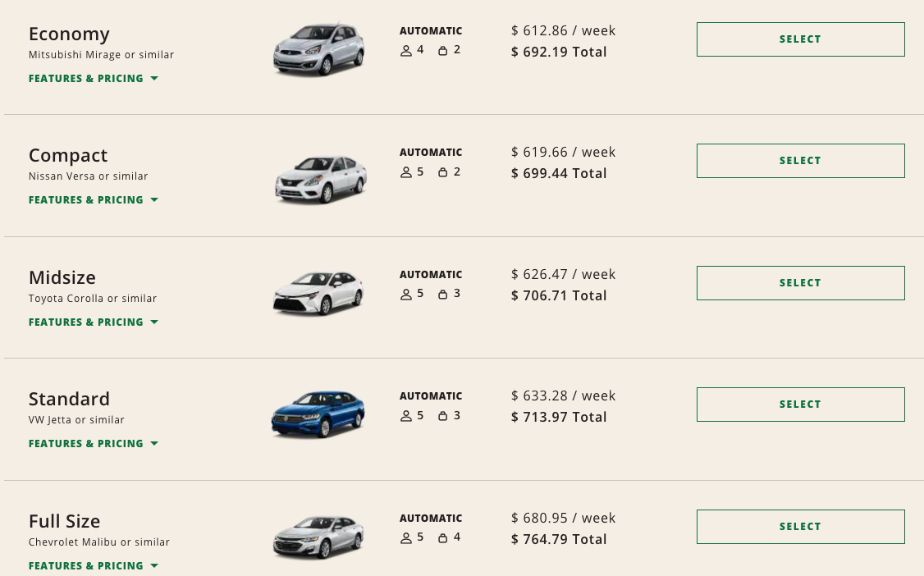This screenshot has height=576, width=924.
Task: Click the Economy passenger count icon
Action: (x=405, y=50)
